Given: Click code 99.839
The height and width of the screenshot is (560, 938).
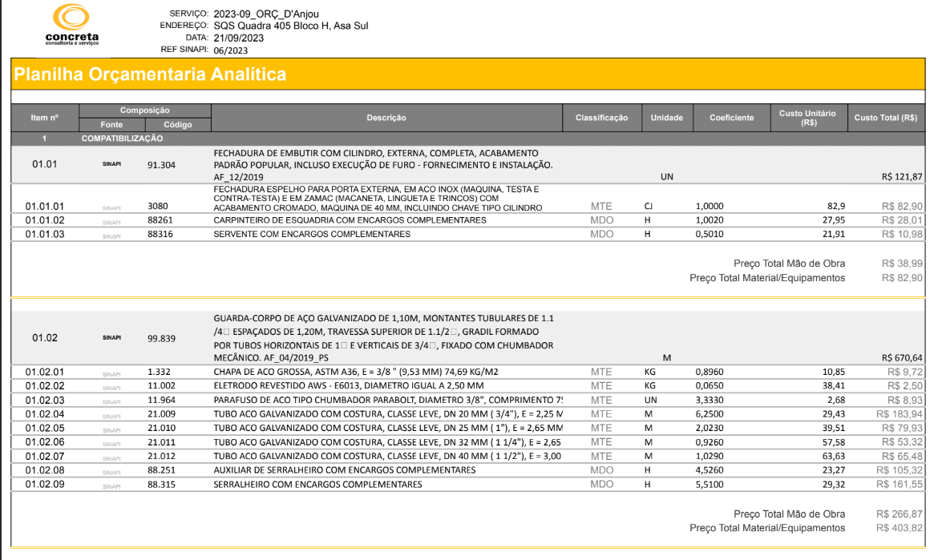Looking at the screenshot, I should click(x=161, y=339).
